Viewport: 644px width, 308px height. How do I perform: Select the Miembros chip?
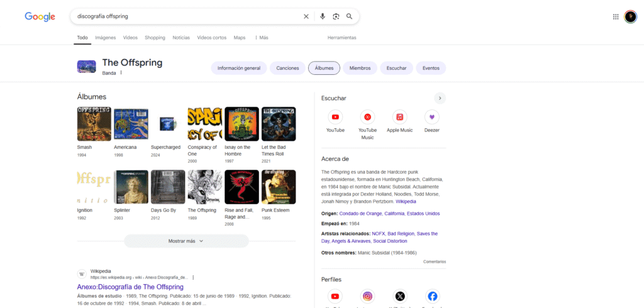pyautogui.click(x=360, y=68)
